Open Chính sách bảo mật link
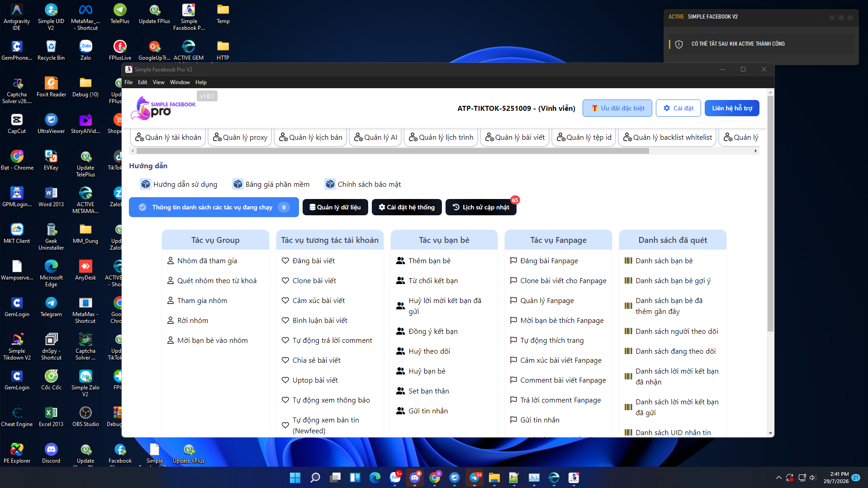868x488 pixels. click(x=363, y=184)
